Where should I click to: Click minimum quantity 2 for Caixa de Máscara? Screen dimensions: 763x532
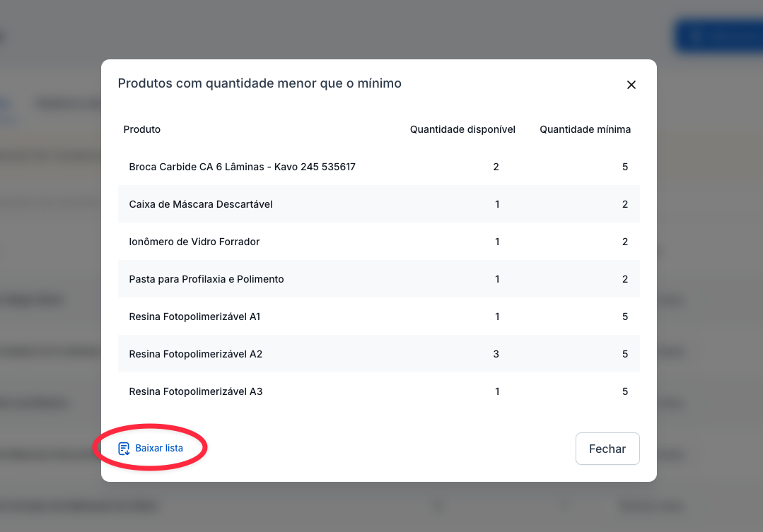625,204
